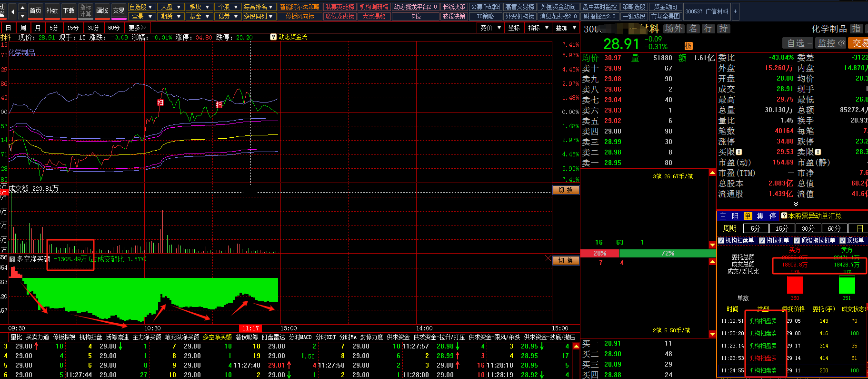Viewport: 868px width, 379px height.
Task: Click the small up arrow stepper in toolbar
Action: (22, 7)
